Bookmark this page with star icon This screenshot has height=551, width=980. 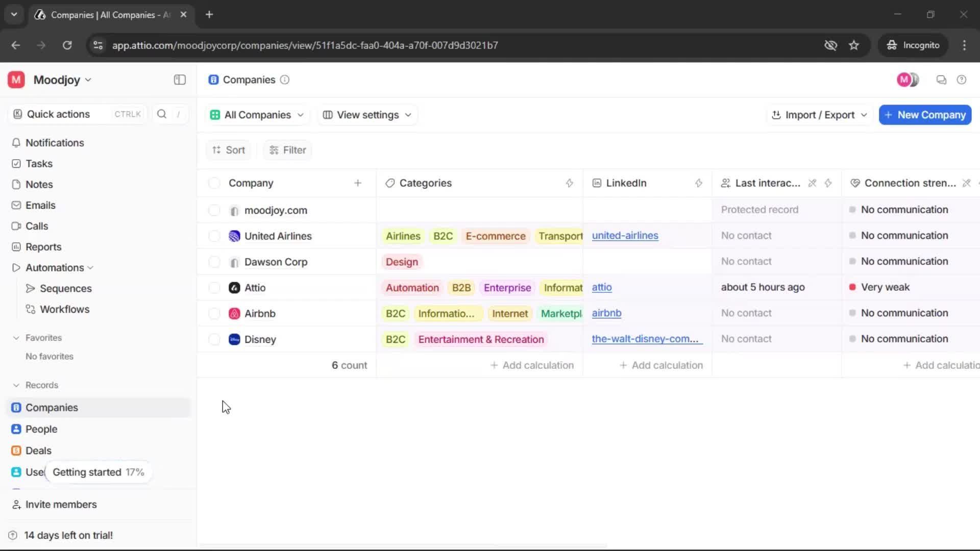(854, 45)
